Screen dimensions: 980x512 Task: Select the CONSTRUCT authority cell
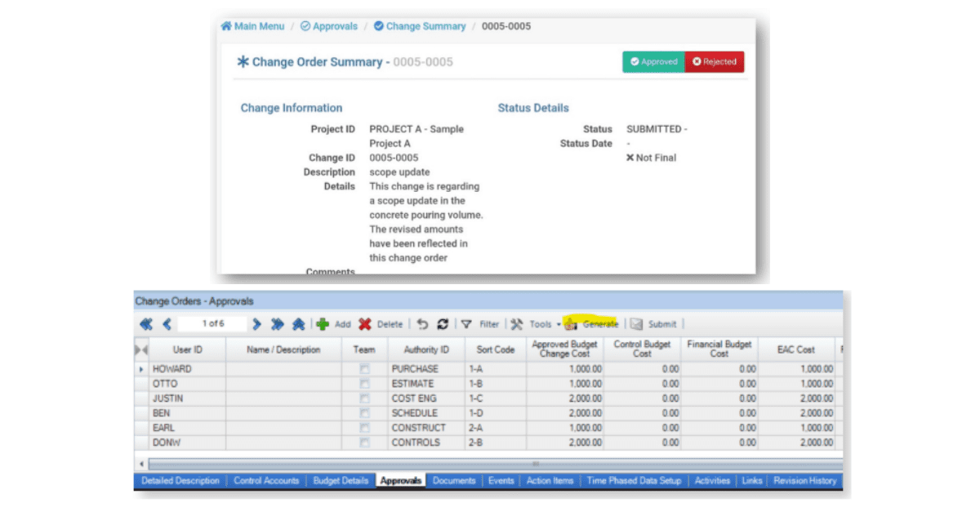coord(426,428)
